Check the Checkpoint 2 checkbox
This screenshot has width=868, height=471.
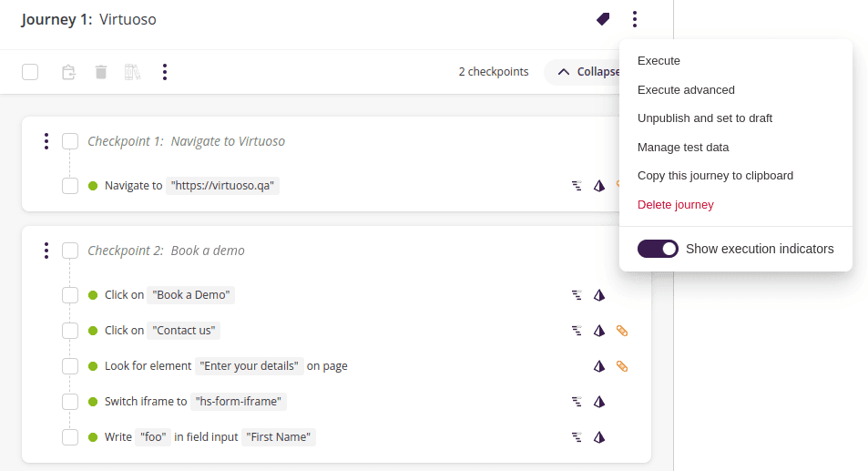pyautogui.click(x=70, y=251)
